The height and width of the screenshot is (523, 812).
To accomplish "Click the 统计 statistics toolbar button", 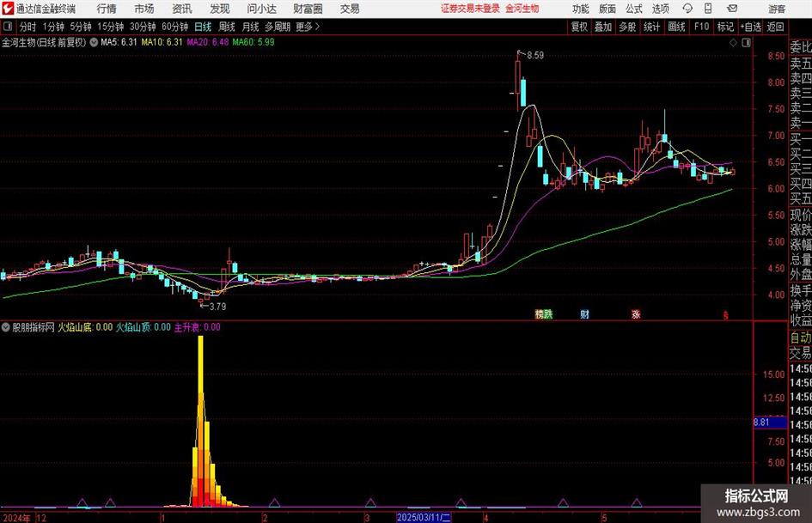I will pos(652,27).
